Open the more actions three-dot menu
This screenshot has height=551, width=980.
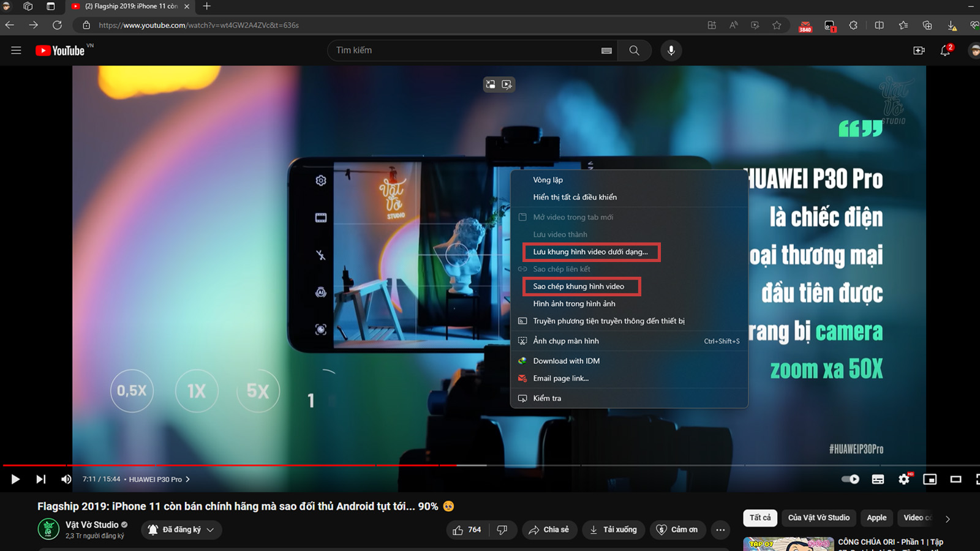[x=720, y=530]
